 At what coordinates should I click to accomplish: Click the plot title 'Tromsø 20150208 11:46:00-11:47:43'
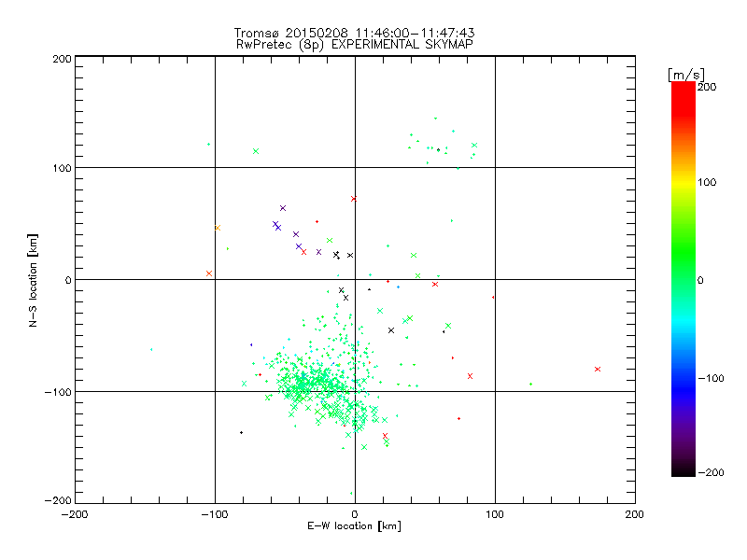[354, 33]
